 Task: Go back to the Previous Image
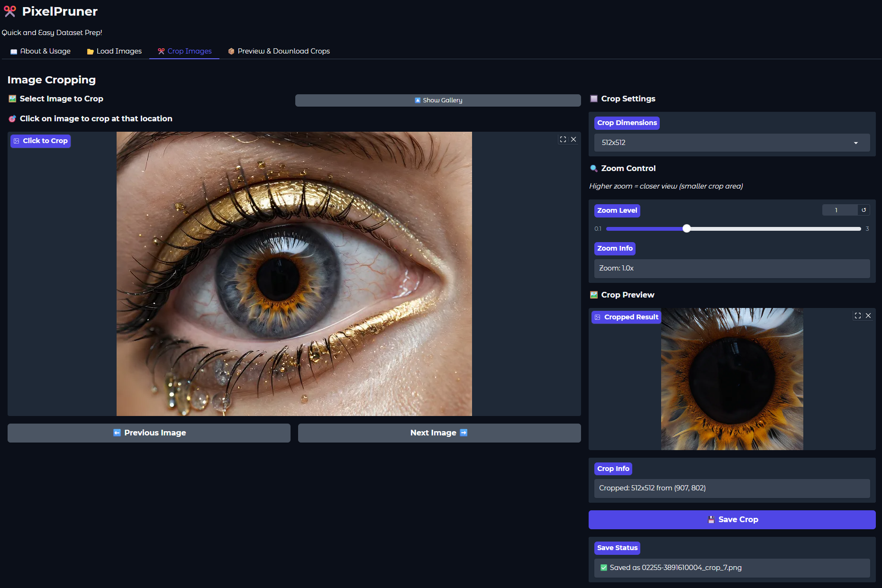point(149,433)
